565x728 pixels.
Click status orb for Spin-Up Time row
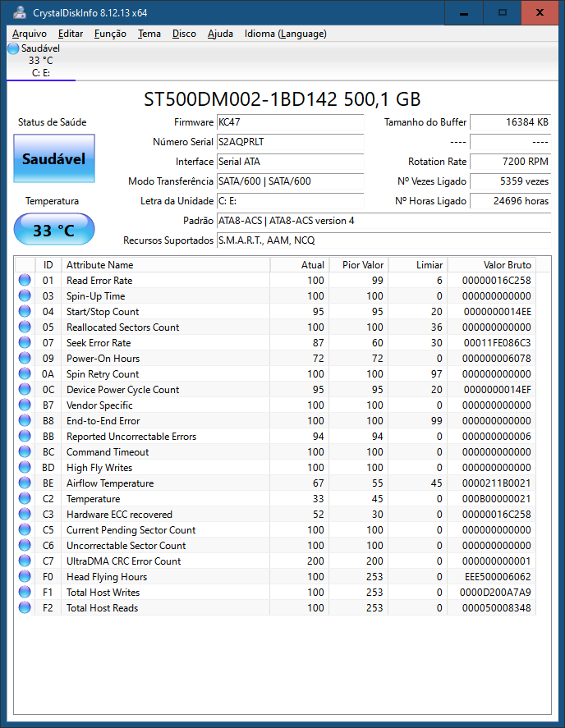tap(25, 295)
